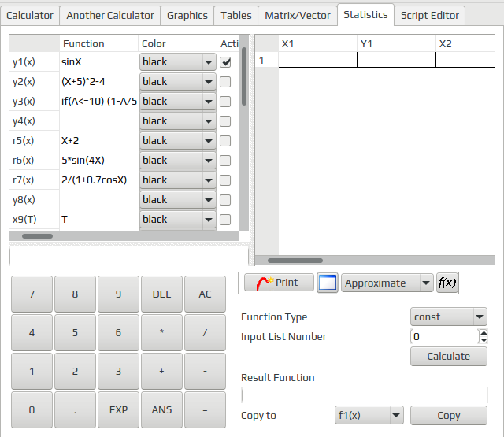504x437 pixels.
Task: Click the 2/(1+0.7cosX) function cell
Action: pyautogui.click(x=99, y=180)
